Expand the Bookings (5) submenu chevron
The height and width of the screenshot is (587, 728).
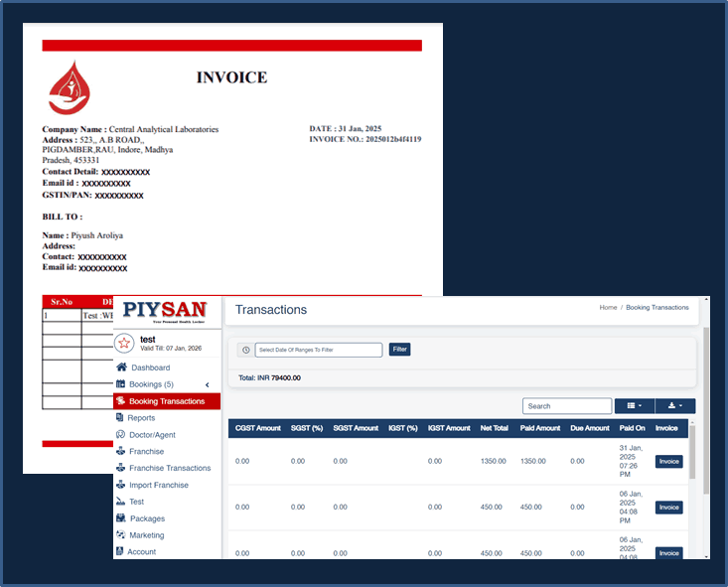coord(207,384)
